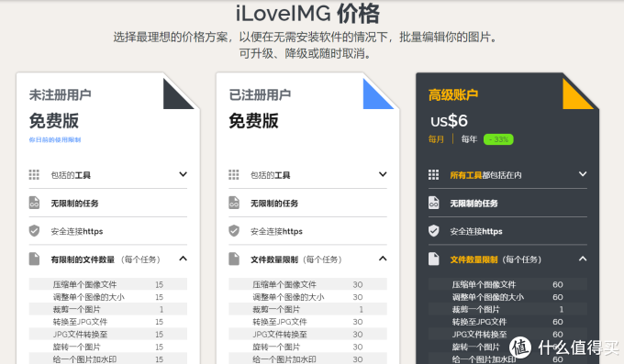Click the 高级账户 heading
The width and height of the screenshot is (624, 364).
coord(453,95)
